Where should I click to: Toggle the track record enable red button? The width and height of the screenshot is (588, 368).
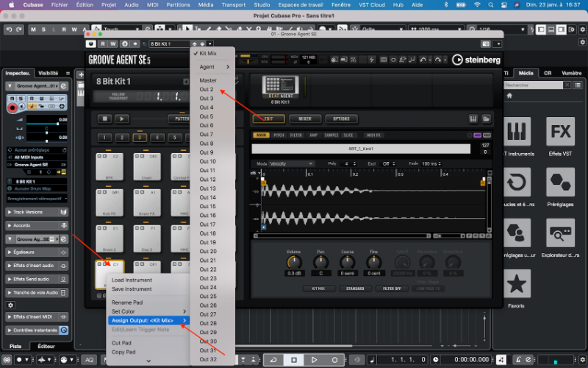pyautogui.click(x=12, y=108)
